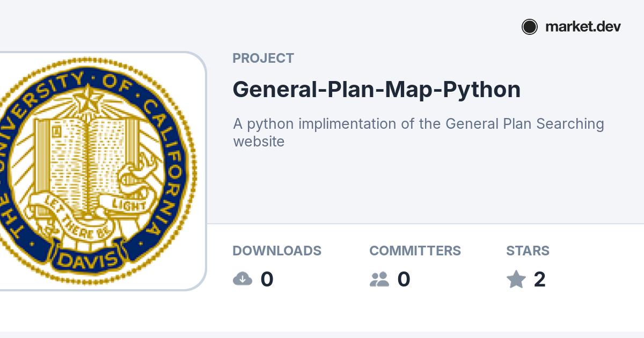Click the stars count of 2
This screenshot has width=644, height=338.
pyautogui.click(x=539, y=280)
